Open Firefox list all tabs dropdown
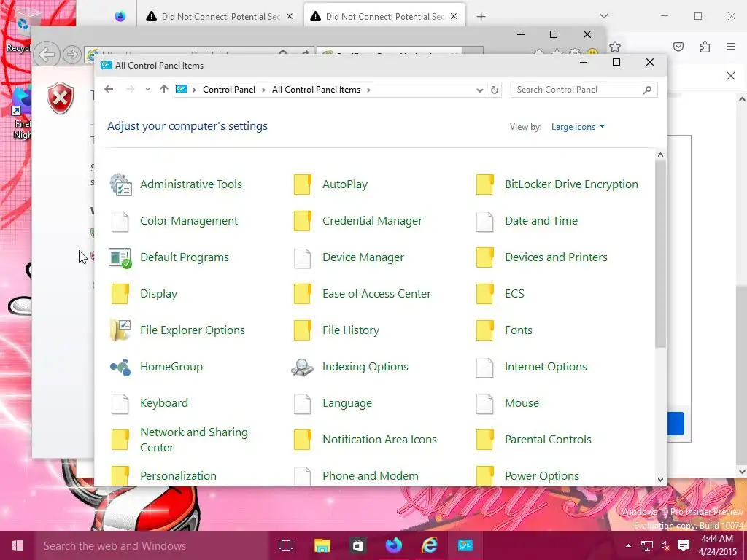Viewport: 747px width, 560px height. pyautogui.click(x=604, y=16)
